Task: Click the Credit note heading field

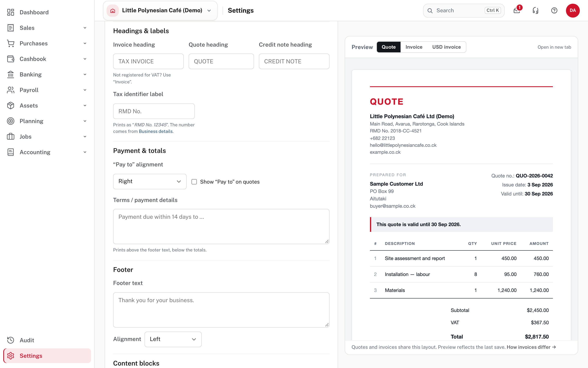Action: (294, 61)
